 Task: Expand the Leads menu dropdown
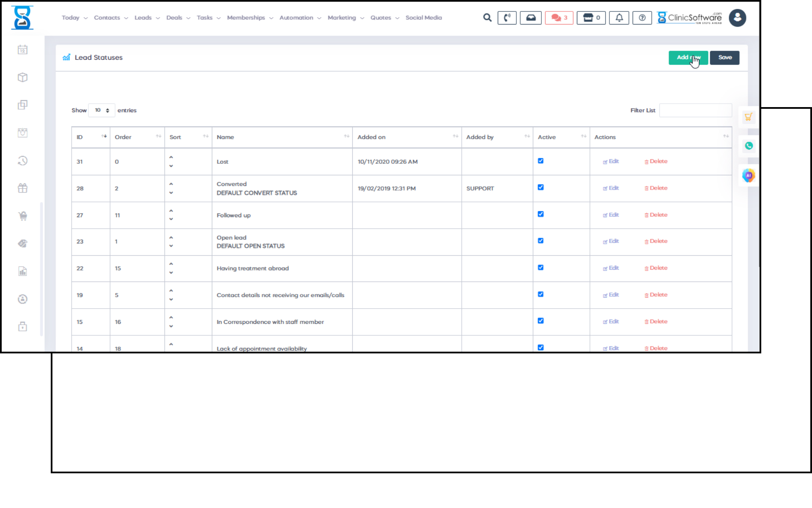coord(147,18)
